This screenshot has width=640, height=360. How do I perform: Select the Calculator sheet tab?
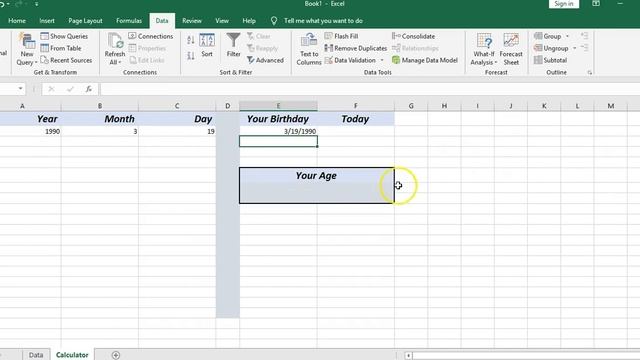click(72, 355)
